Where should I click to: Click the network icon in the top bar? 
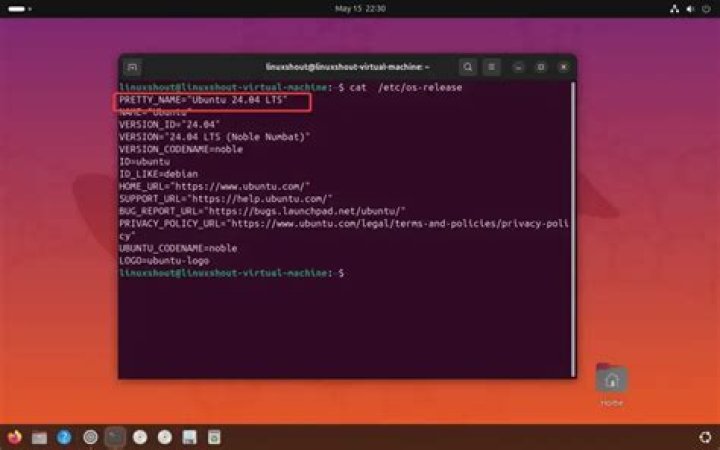point(675,9)
